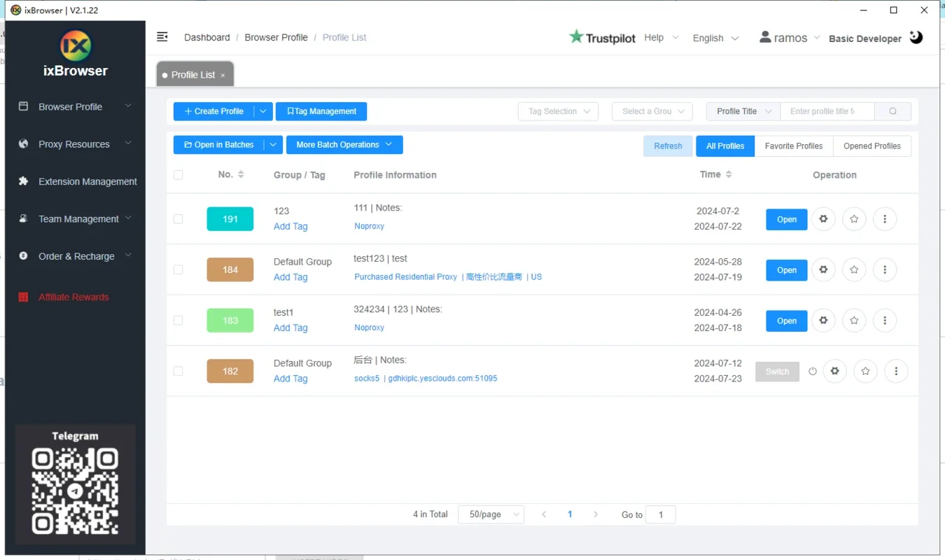The width and height of the screenshot is (945, 560).
Task: Click the Dashboard breadcrumb
Action: pyautogui.click(x=206, y=37)
